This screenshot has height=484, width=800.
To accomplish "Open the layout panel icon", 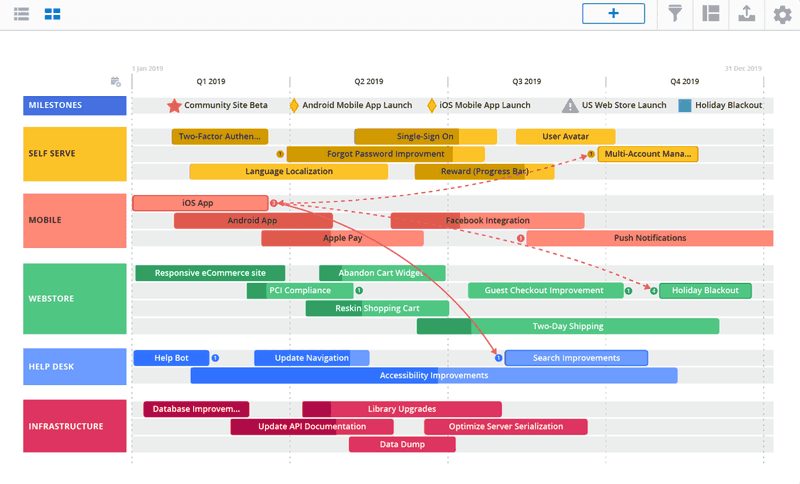I will (x=711, y=13).
